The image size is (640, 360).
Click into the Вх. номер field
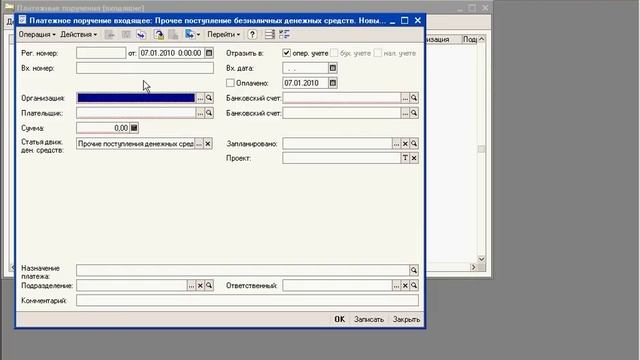pos(144,68)
